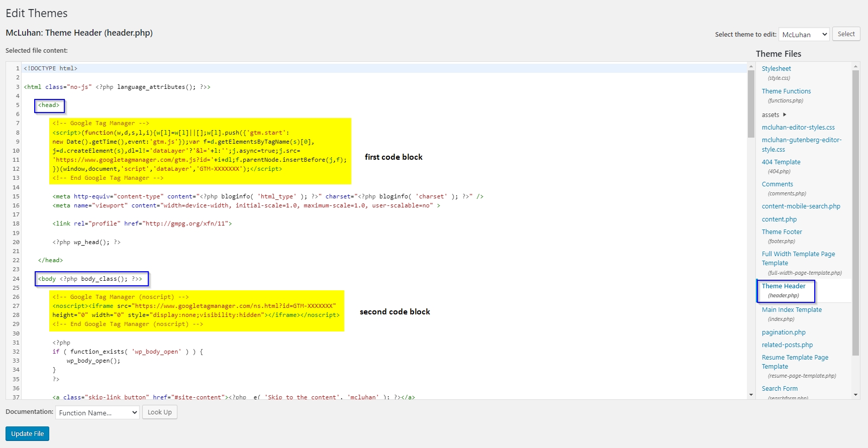Click the DOCTYPE html line in editor

click(50, 69)
